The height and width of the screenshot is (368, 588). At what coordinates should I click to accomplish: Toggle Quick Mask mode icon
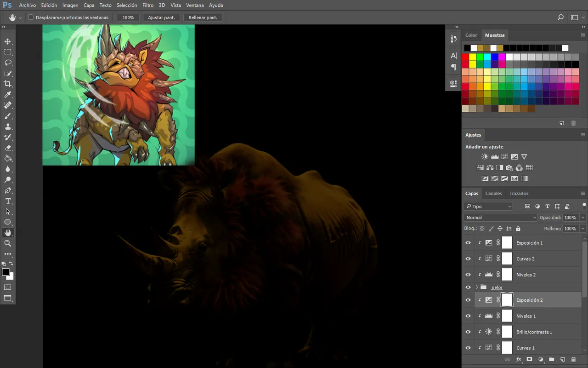pos(8,287)
